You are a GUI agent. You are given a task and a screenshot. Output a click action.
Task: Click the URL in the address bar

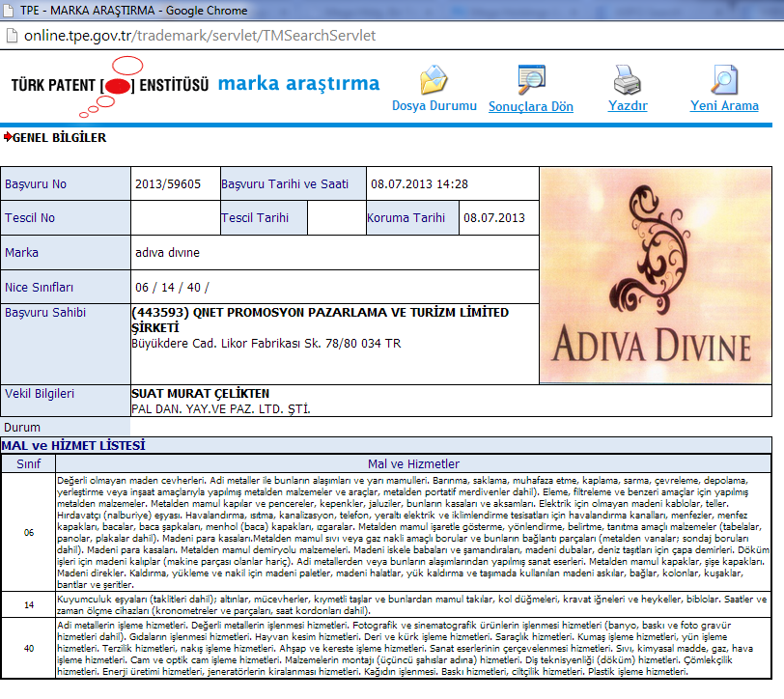(200, 36)
